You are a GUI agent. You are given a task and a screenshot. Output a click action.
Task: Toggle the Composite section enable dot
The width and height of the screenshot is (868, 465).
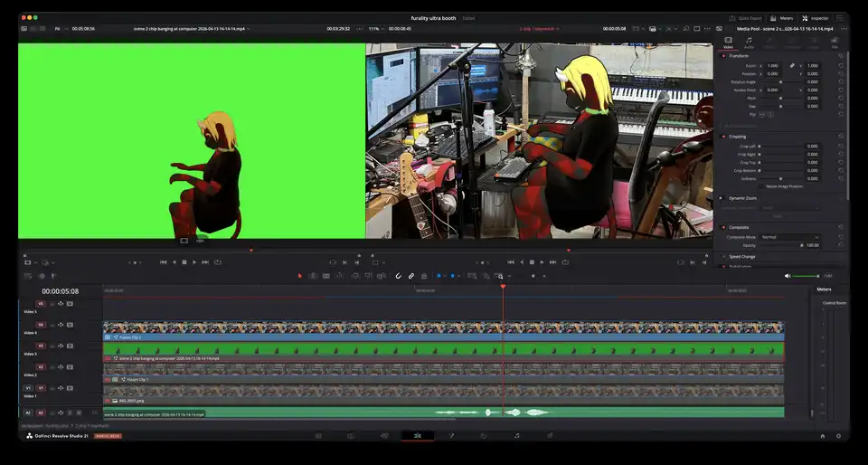723,227
